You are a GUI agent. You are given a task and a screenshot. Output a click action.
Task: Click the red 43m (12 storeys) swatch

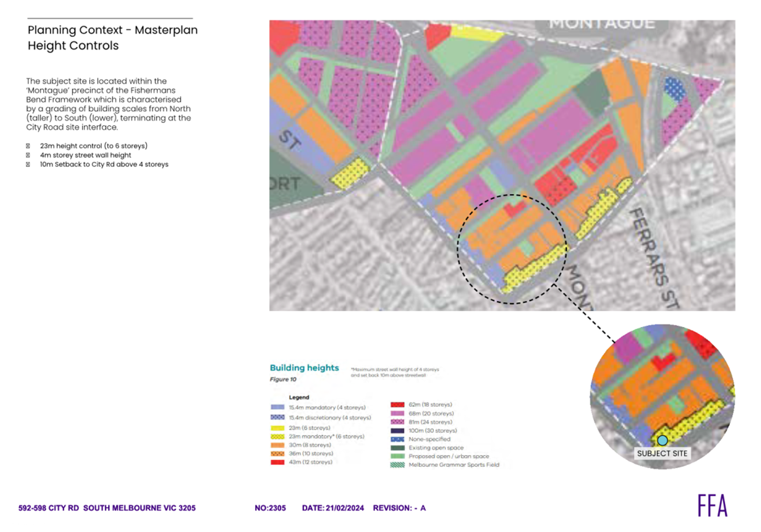pyautogui.click(x=277, y=462)
